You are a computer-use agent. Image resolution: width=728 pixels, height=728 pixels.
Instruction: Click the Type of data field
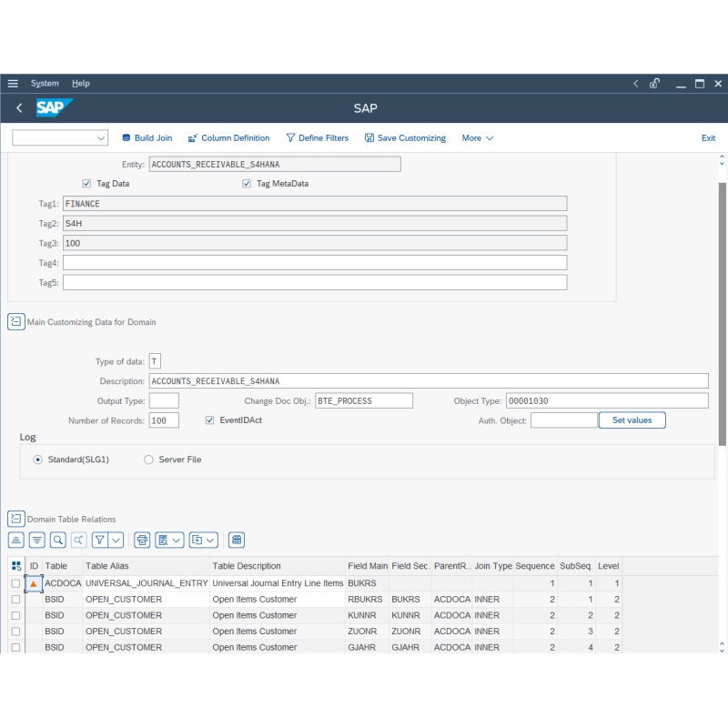(x=155, y=361)
